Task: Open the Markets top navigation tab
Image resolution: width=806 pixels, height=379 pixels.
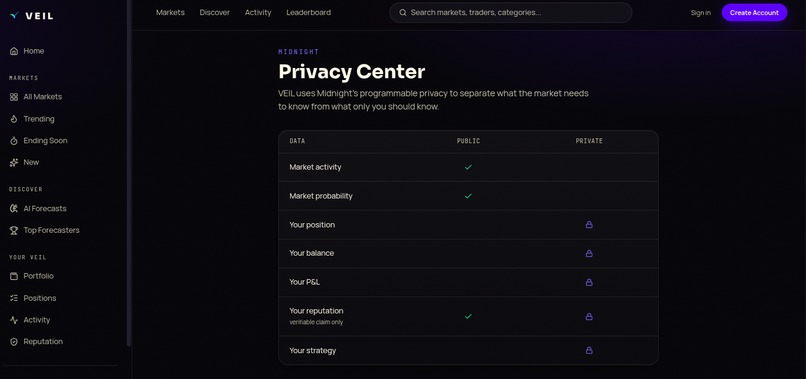Action: (170, 12)
